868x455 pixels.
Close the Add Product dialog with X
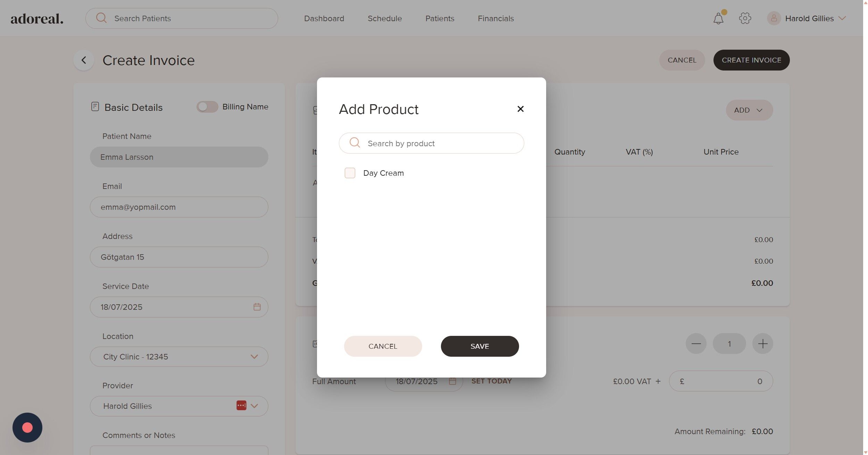[520, 109]
